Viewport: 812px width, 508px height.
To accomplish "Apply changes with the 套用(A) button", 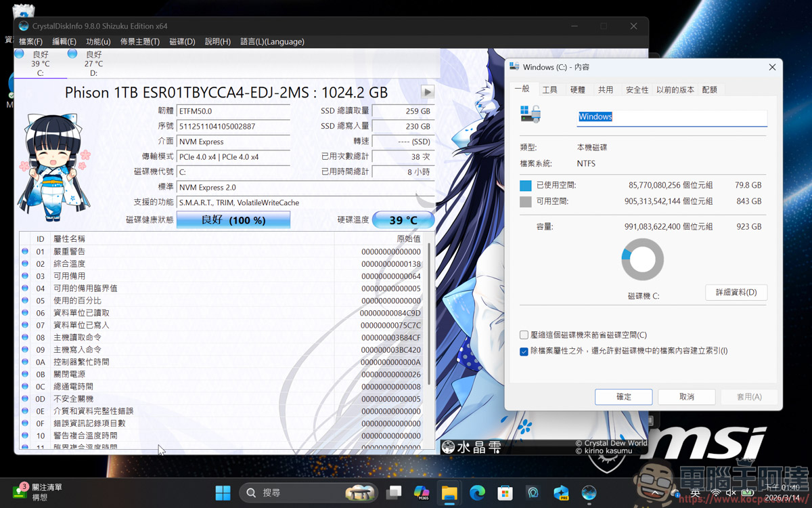I will coord(748,397).
